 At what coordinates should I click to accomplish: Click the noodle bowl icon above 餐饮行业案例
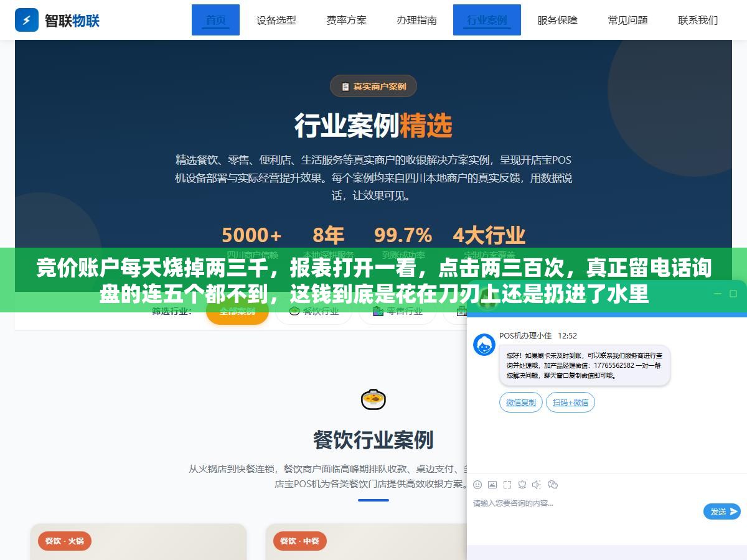pyautogui.click(x=374, y=399)
